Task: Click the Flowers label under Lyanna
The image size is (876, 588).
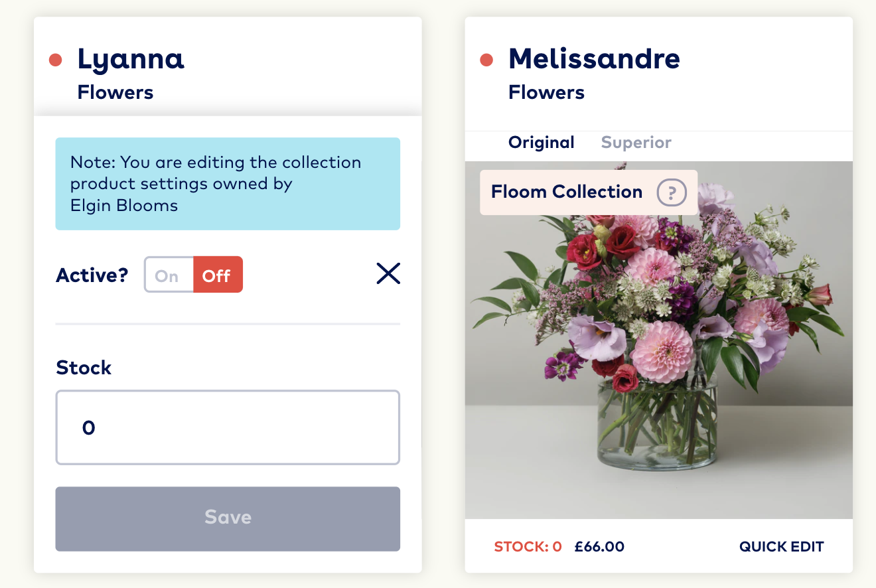Action: pos(115,92)
